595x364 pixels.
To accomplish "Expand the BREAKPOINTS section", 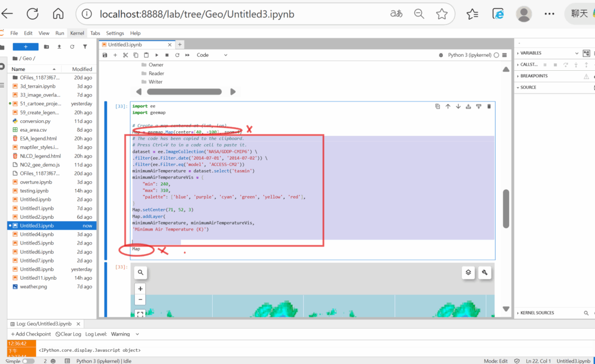I will point(534,75).
